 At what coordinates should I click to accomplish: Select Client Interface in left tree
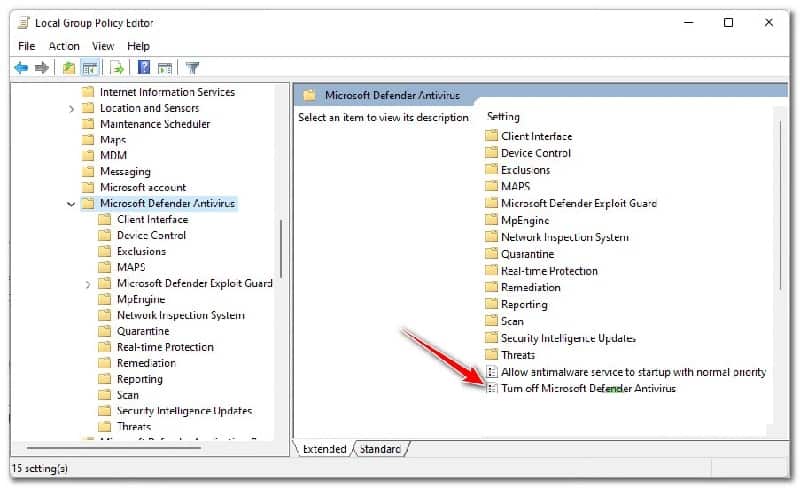tap(153, 219)
